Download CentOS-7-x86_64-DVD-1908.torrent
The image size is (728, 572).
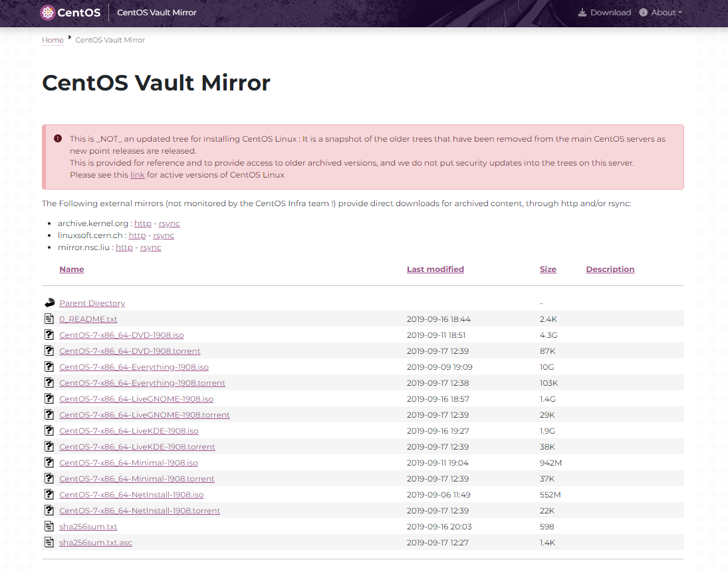[x=130, y=351]
